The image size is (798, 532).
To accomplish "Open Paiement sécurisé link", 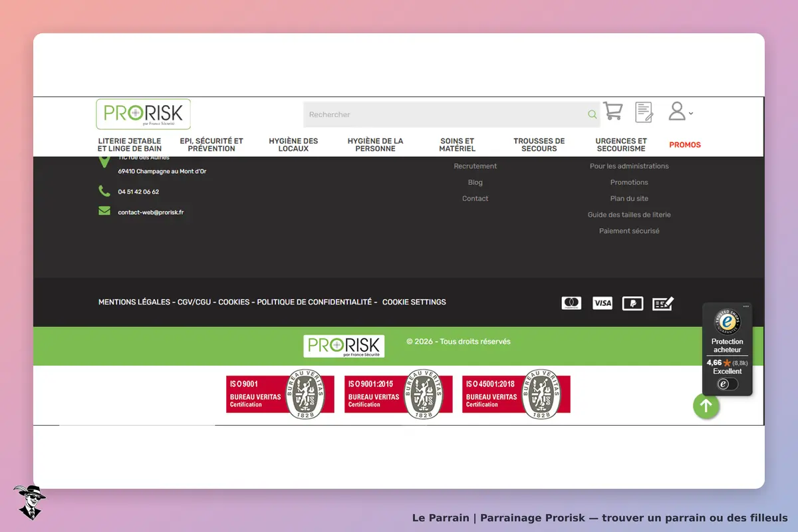I will [629, 231].
